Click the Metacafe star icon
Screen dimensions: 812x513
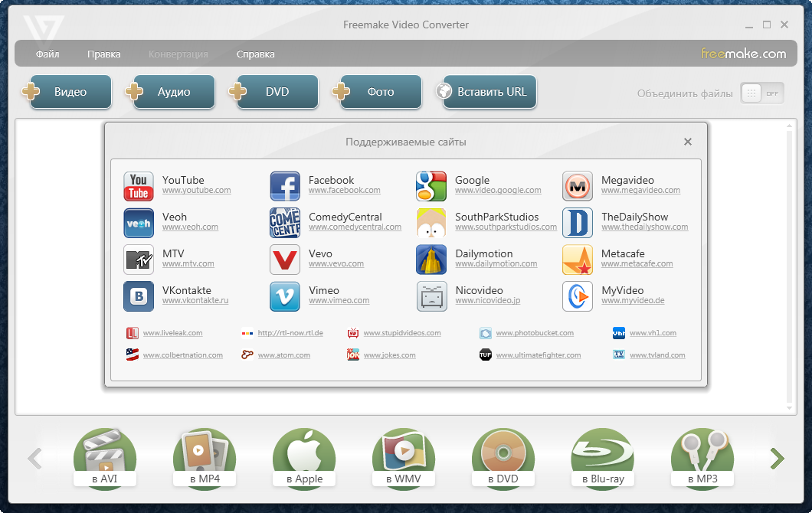[x=578, y=260]
